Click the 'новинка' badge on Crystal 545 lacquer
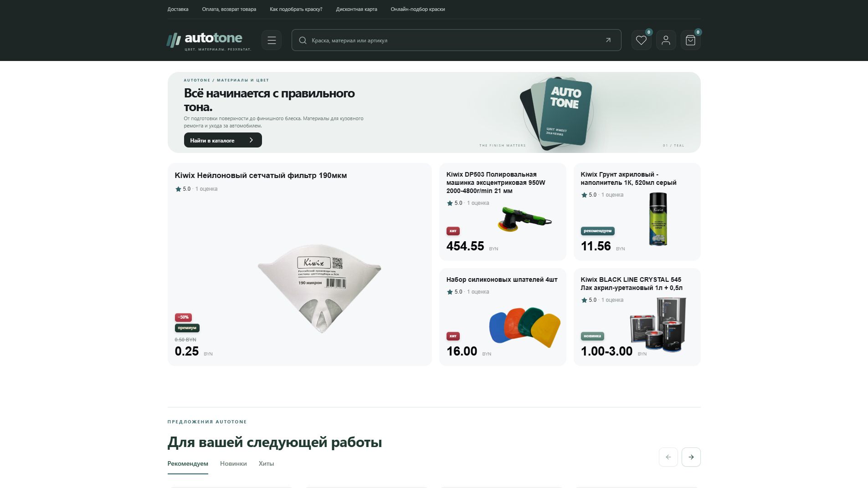The image size is (868, 488). tap(592, 336)
